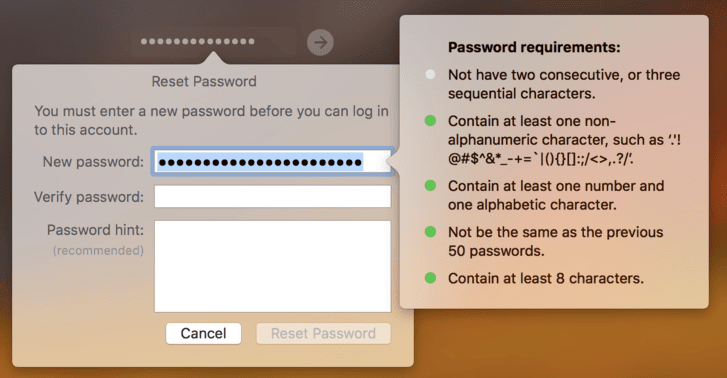
Task: Click the Cancel button
Action: click(204, 333)
